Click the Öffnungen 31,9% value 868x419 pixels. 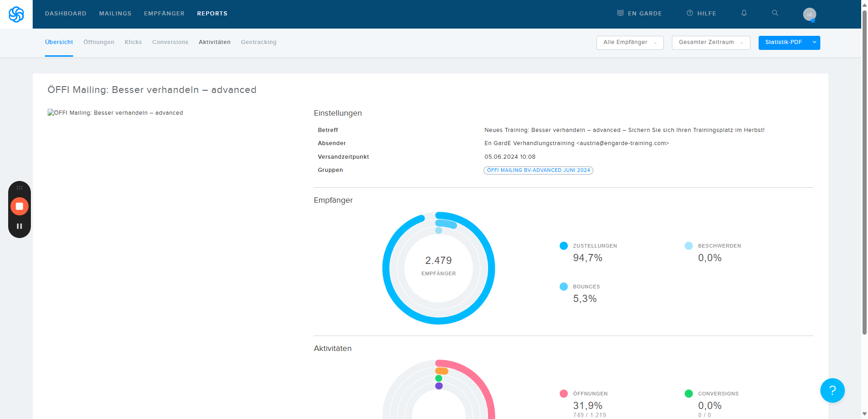[x=587, y=406]
